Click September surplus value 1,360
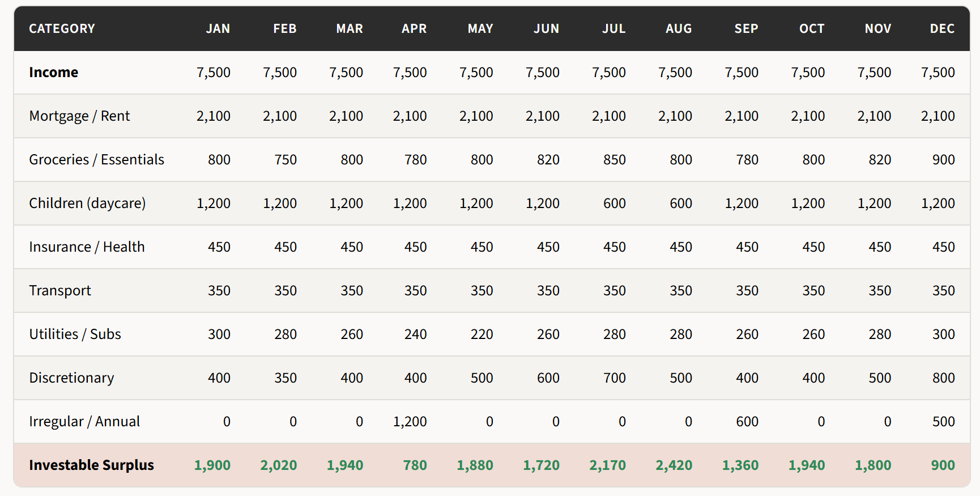 point(740,465)
